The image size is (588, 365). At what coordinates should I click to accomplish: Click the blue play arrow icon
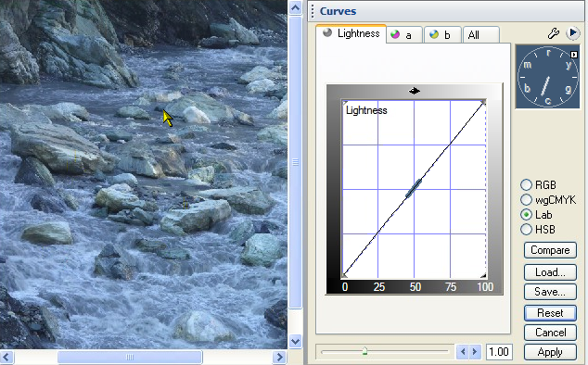[572, 33]
